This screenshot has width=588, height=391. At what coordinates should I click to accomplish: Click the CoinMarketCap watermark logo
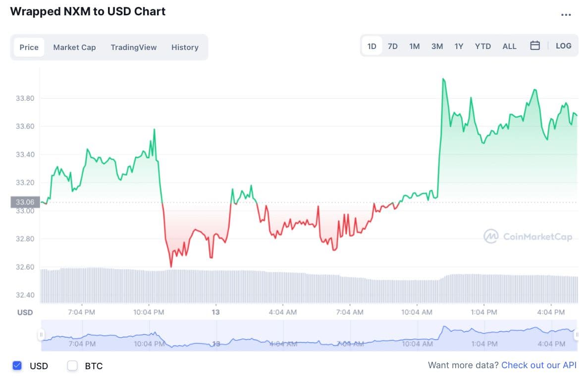(528, 237)
